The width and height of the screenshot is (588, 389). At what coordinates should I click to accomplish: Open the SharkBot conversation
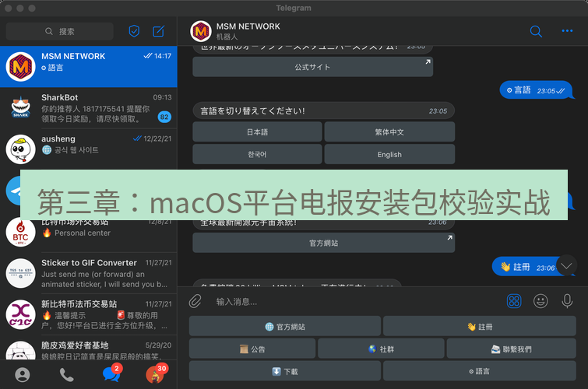pyautogui.click(x=89, y=108)
